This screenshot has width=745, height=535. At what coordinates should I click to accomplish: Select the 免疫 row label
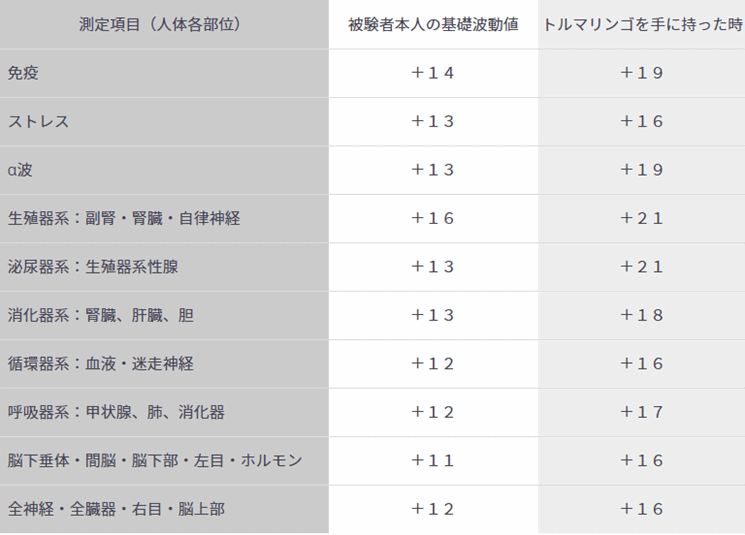tap(23, 73)
